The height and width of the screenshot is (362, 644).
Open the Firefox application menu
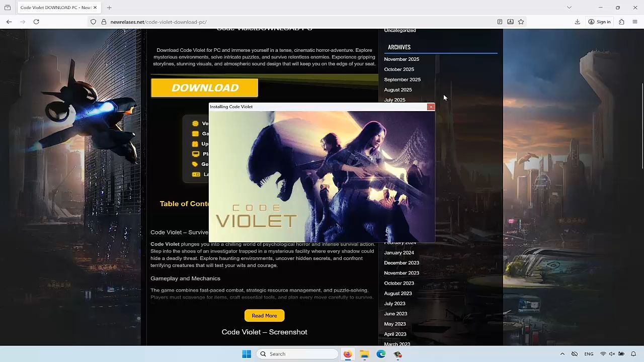coord(634,22)
